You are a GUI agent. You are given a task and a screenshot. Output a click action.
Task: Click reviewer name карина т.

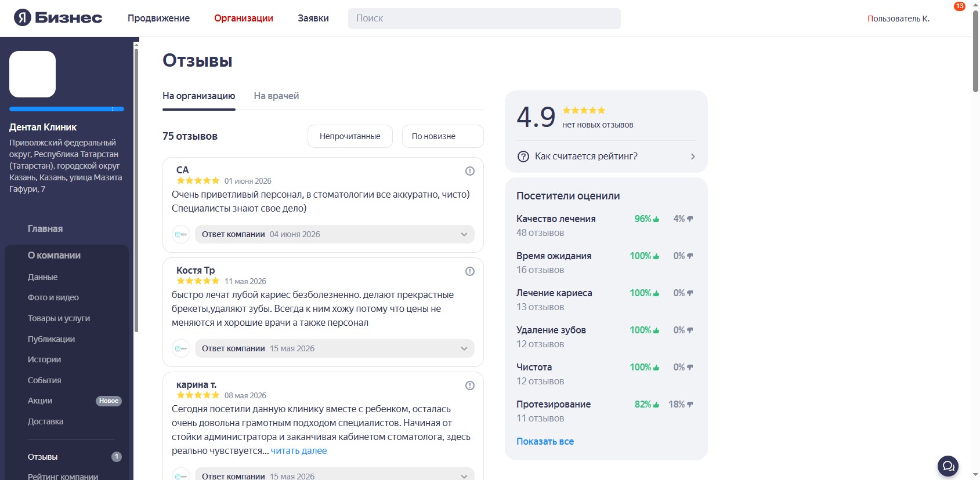click(196, 384)
